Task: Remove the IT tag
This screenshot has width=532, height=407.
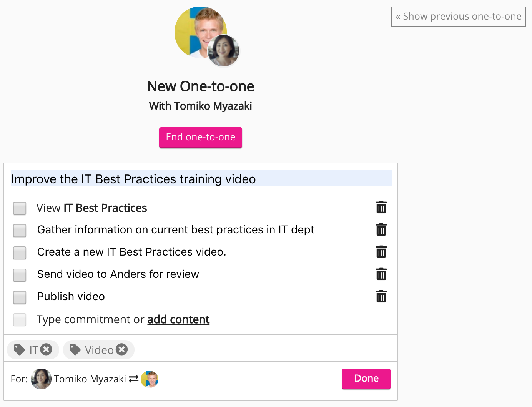Action: pyautogui.click(x=46, y=349)
